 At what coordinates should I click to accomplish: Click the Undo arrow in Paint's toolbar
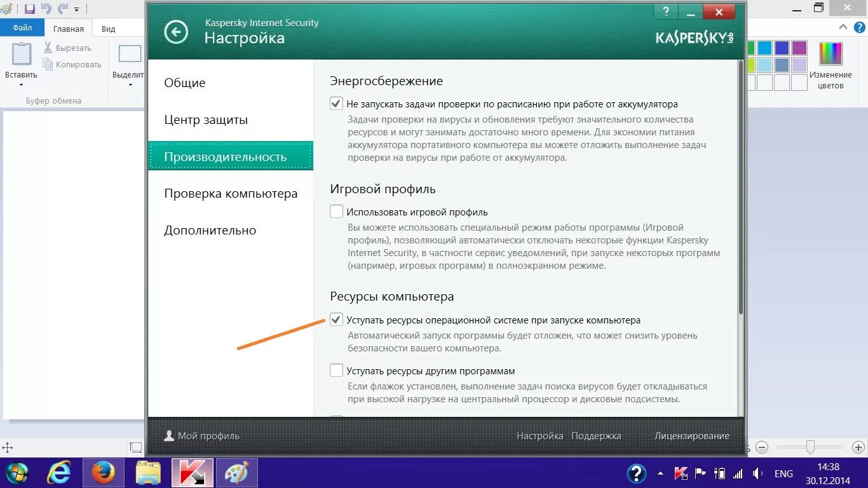[46, 9]
